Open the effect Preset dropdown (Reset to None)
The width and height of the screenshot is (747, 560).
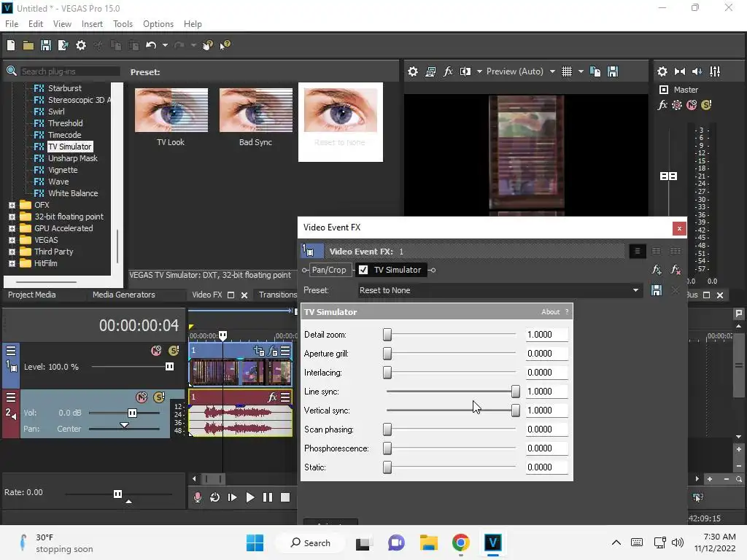tap(499, 290)
